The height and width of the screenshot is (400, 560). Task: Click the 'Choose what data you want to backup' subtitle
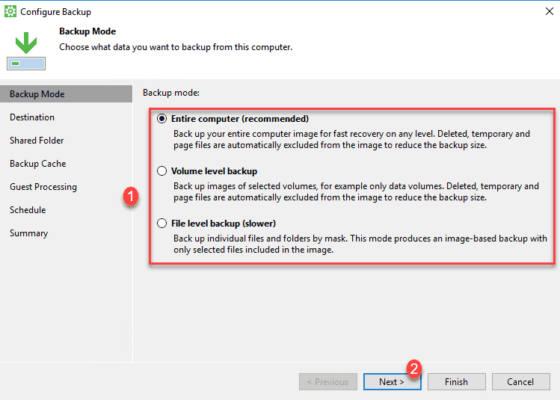tap(176, 47)
